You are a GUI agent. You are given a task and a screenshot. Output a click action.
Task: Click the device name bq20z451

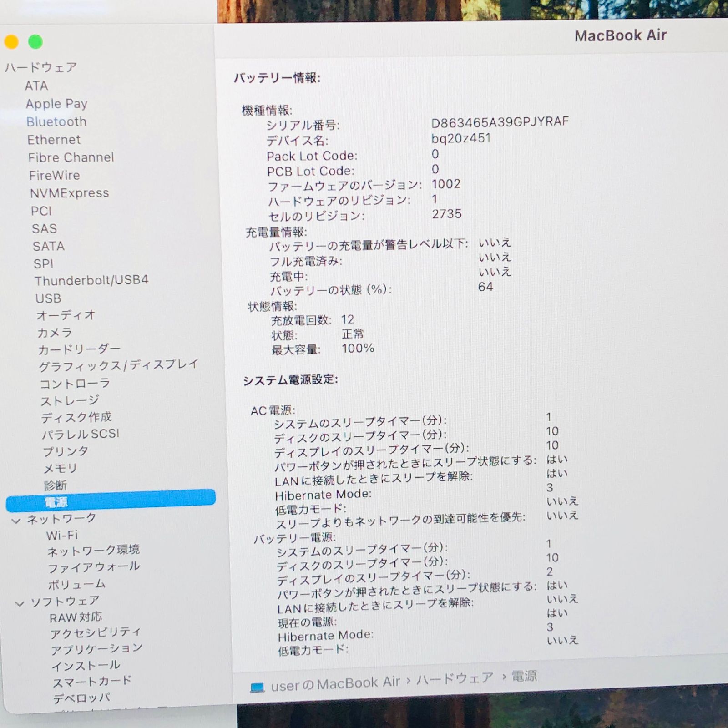[x=461, y=138]
